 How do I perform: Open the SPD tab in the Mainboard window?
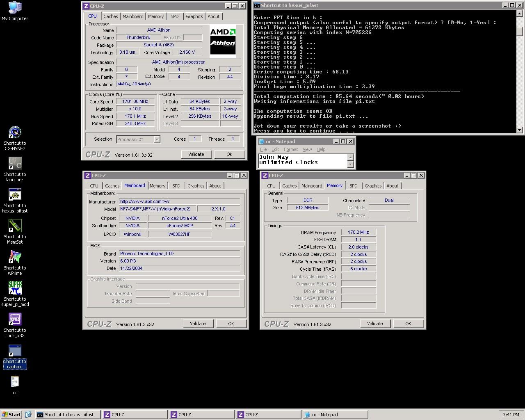click(x=176, y=186)
